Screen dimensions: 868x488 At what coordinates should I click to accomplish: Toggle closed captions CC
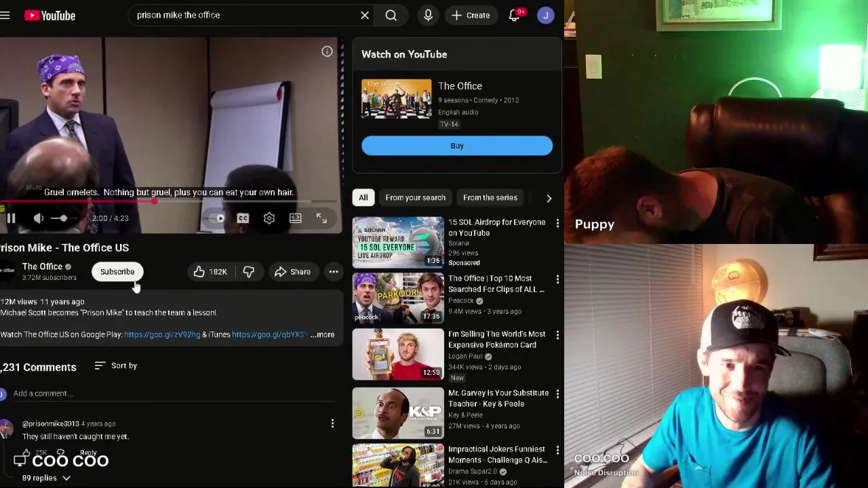coord(243,218)
